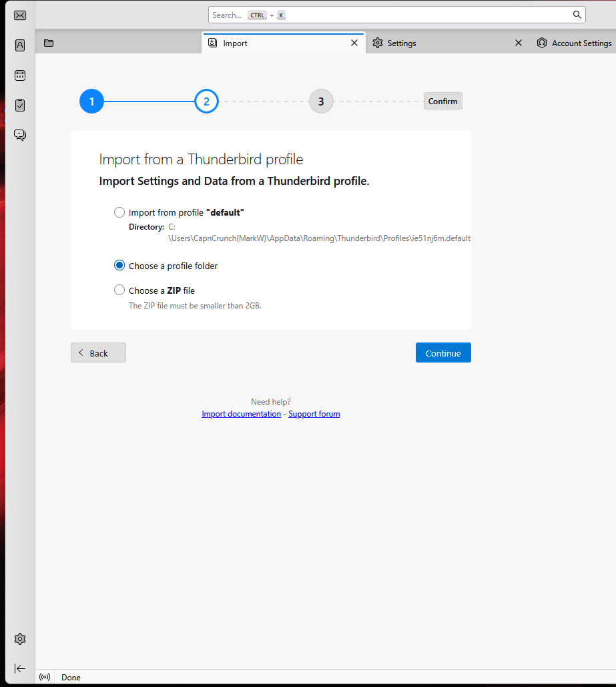Switch to the Import tab
Screen dimensions: 616x687
click(283, 43)
